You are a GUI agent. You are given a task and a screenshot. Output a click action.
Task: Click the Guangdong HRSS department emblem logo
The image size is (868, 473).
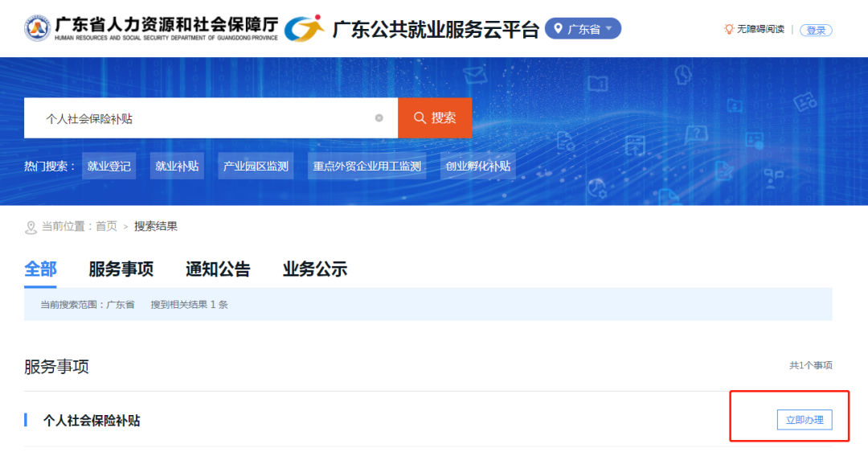37,28
